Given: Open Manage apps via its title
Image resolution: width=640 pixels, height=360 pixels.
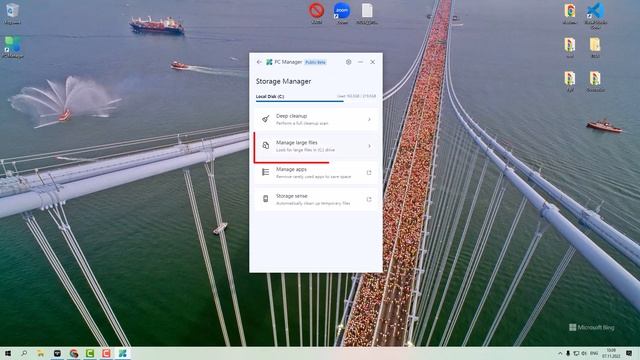Looking at the screenshot, I should tap(291, 169).
